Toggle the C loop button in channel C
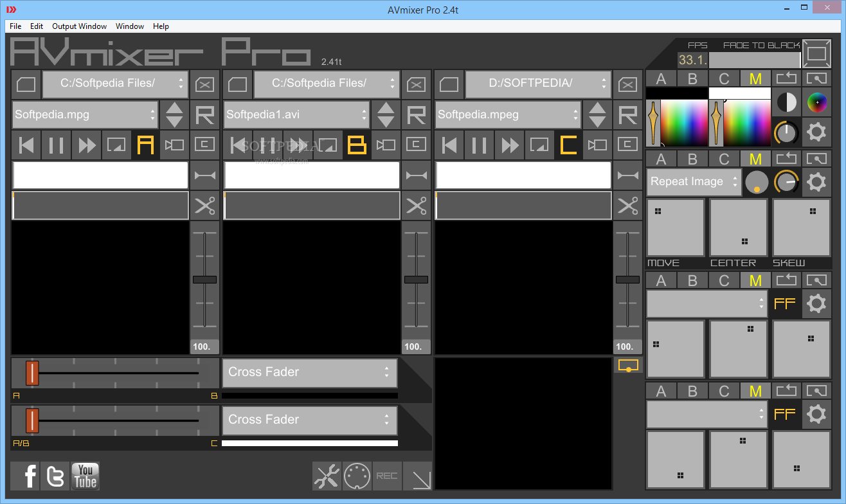The height and width of the screenshot is (504, 846). (628, 145)
